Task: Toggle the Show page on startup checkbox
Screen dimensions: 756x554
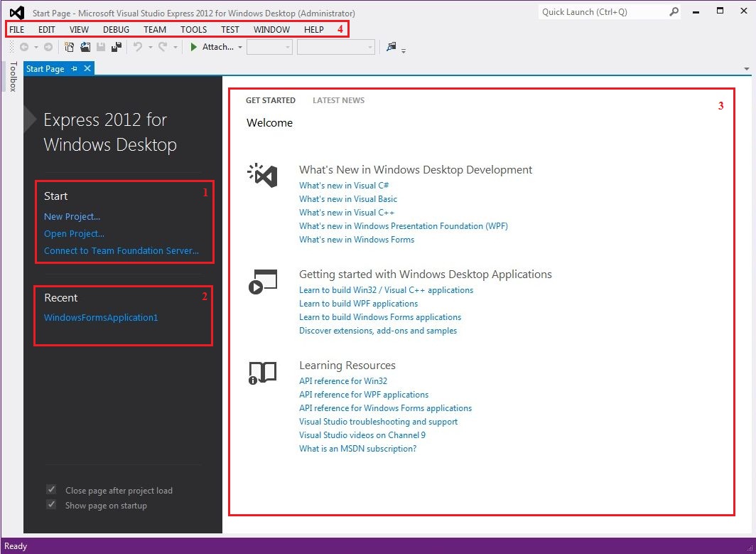Action: tap(51, 505)
